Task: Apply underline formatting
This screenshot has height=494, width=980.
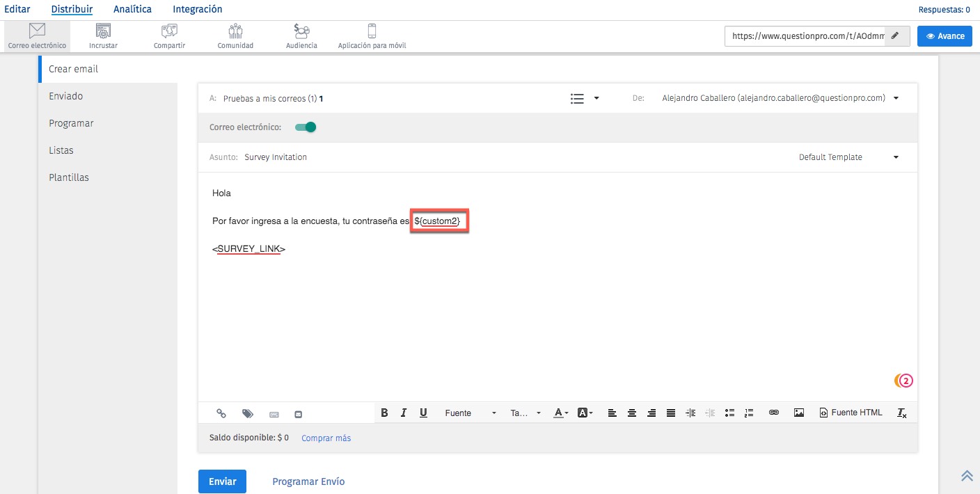Action: click(x=423, y=413)
